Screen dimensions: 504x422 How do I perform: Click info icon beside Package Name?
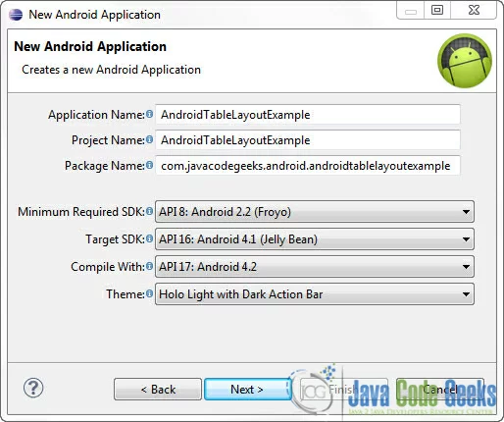pos(149,165)
